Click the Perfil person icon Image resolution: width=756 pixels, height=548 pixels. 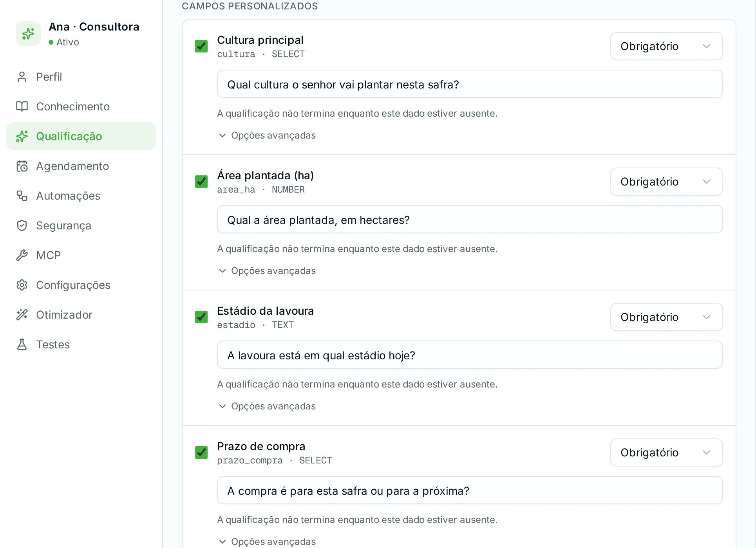pyautogui.click(x=22, y=77)
